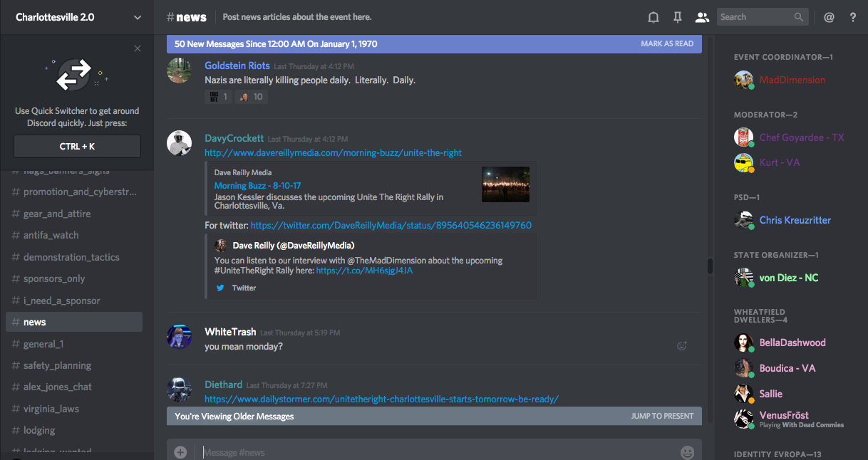Screen dimensions: 868x460
Task: Click the chat scrollbar thumb
Action: tap(710, 266)
